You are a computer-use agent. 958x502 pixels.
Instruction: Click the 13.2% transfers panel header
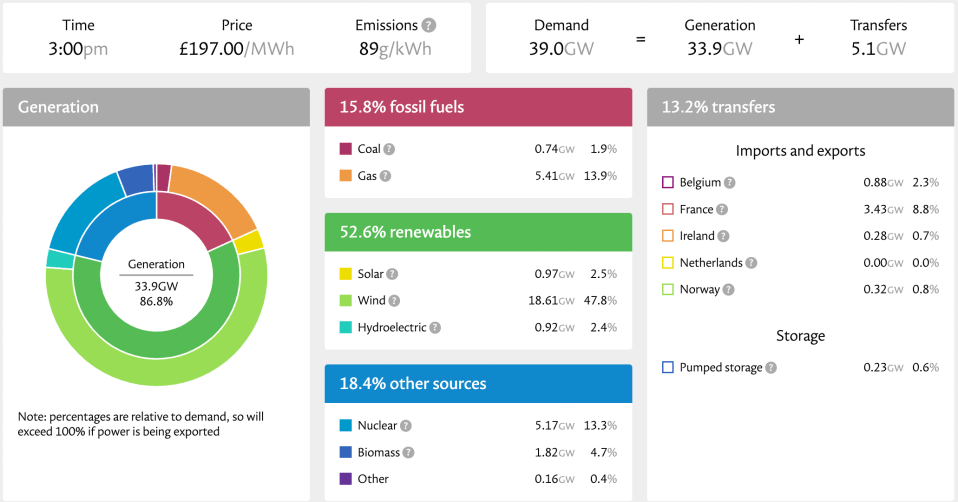click(800, 107)
